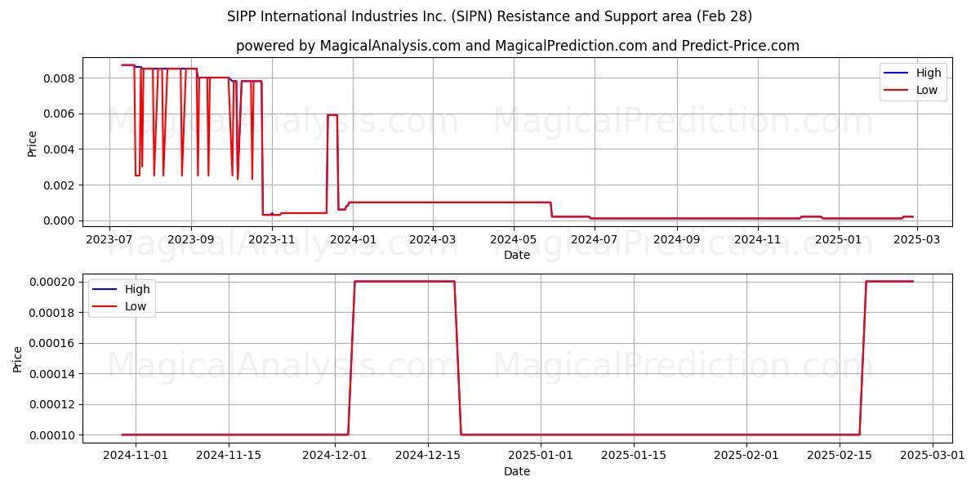Screen dimensions: 980x490
Task: Click the '2024-11' tick label in upper chart
Action: 757,239
